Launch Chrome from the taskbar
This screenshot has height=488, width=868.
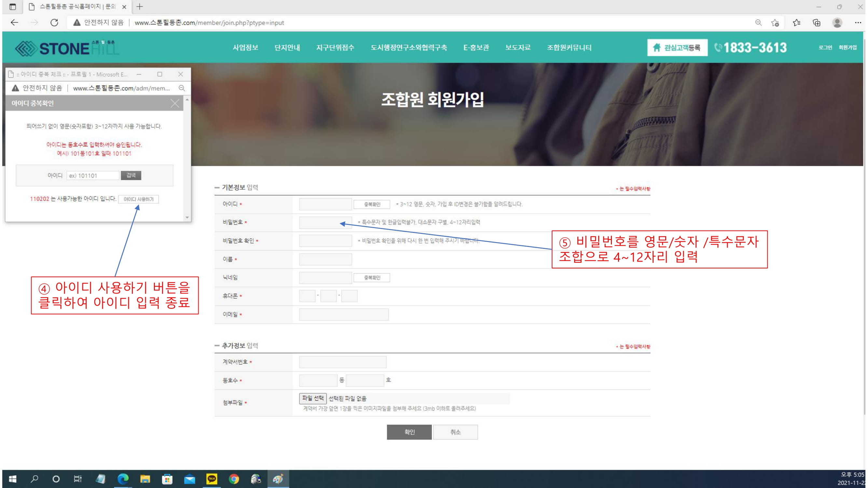[233, 479]
